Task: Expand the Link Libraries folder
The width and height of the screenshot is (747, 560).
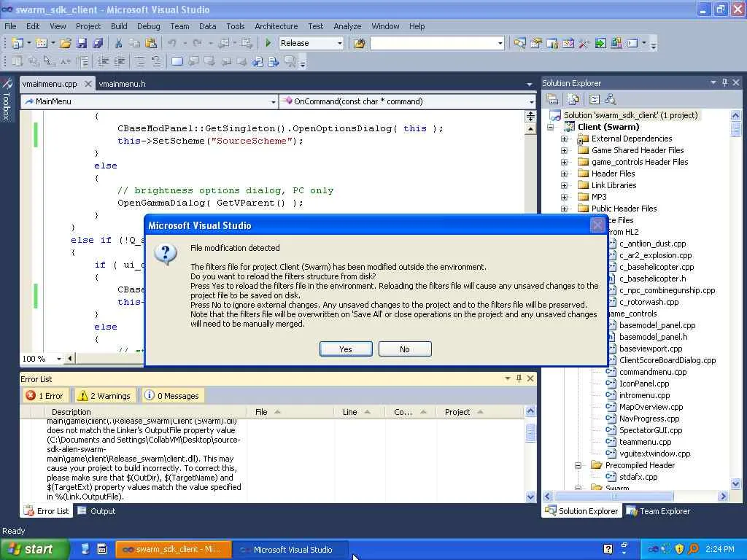Action: pos(564,185)
